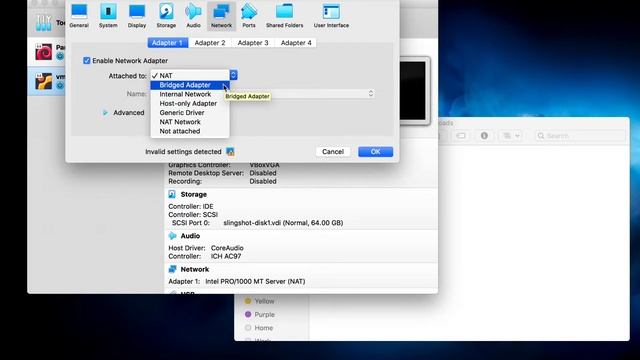
Task: Click the Finder tags toolbar icon
Action: (x=461, y=136)
